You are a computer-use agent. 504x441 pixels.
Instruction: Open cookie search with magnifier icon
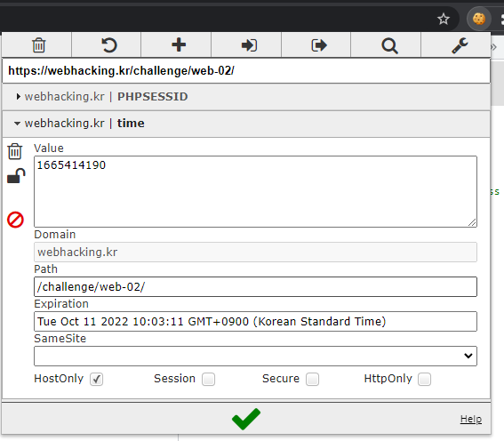pyautogui.click(x=389, y=45)
